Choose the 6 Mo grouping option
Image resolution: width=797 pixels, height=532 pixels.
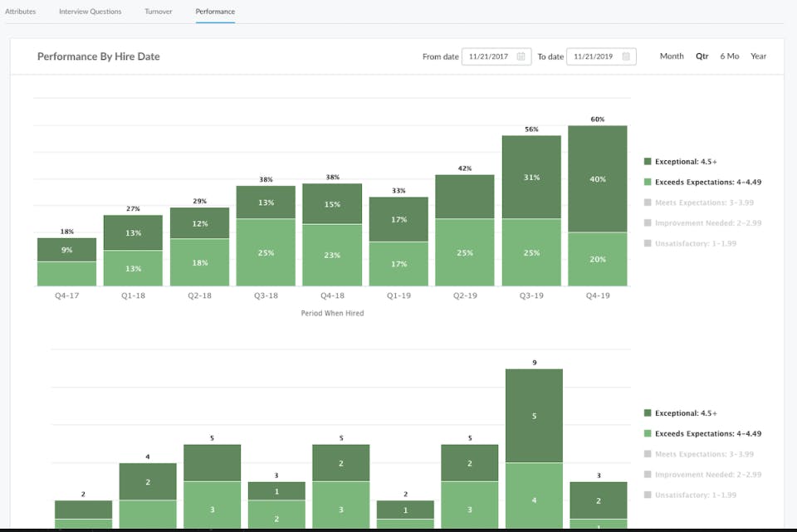tap(730, 56)
